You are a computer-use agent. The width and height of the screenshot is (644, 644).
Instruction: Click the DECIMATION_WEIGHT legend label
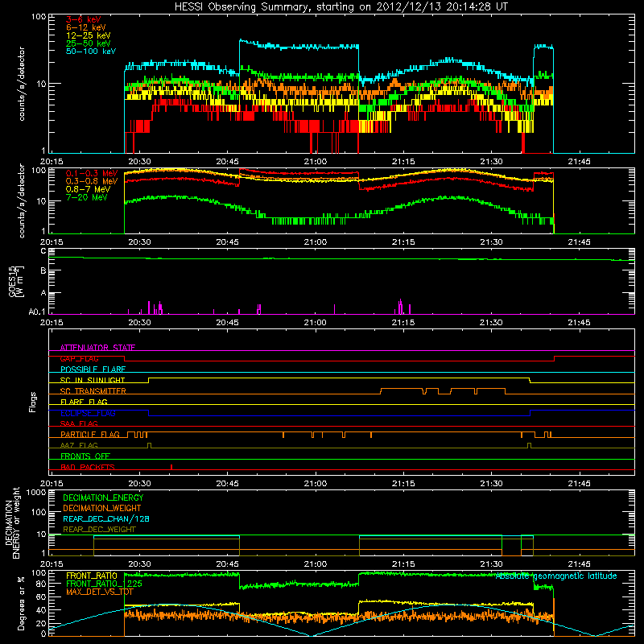click(102, 508)
